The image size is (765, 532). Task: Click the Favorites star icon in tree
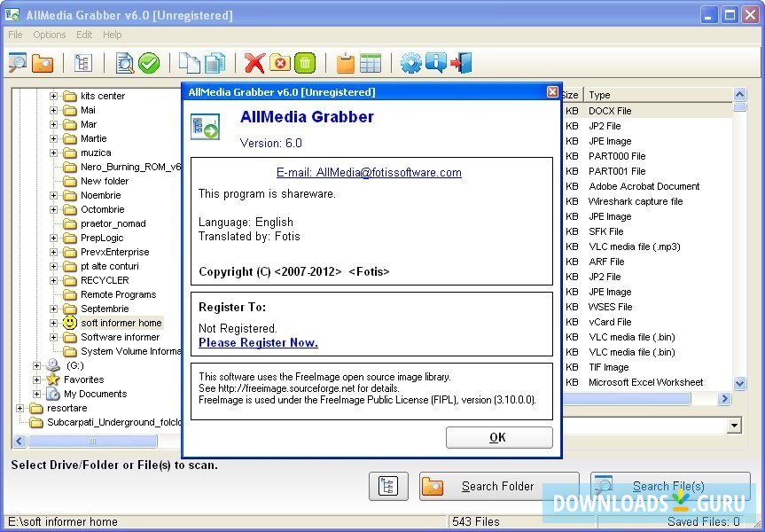point(52,379)
